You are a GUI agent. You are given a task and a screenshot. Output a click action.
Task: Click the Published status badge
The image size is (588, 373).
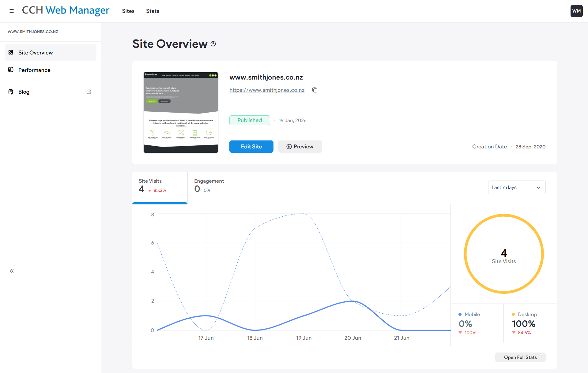click(250, 120)
